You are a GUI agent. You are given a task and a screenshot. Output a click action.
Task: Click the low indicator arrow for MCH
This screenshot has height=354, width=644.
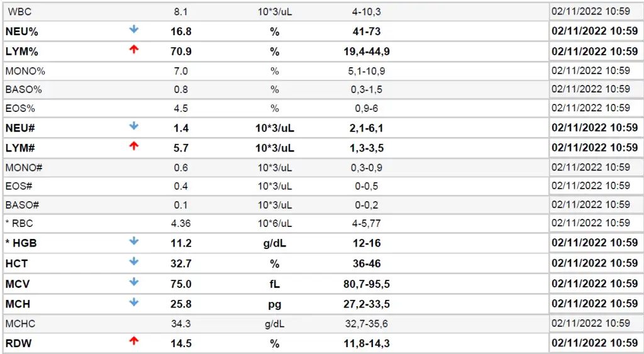133,302
